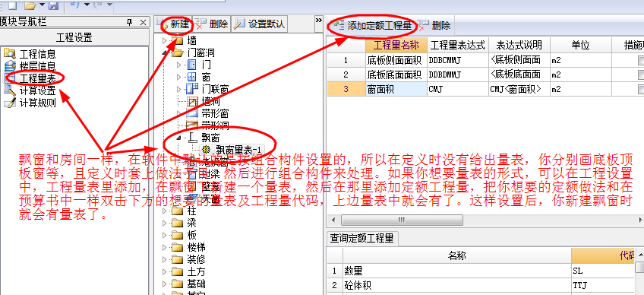
Task: Open 计算规则 in the navigation list
Action: click(x=37, y=103)
